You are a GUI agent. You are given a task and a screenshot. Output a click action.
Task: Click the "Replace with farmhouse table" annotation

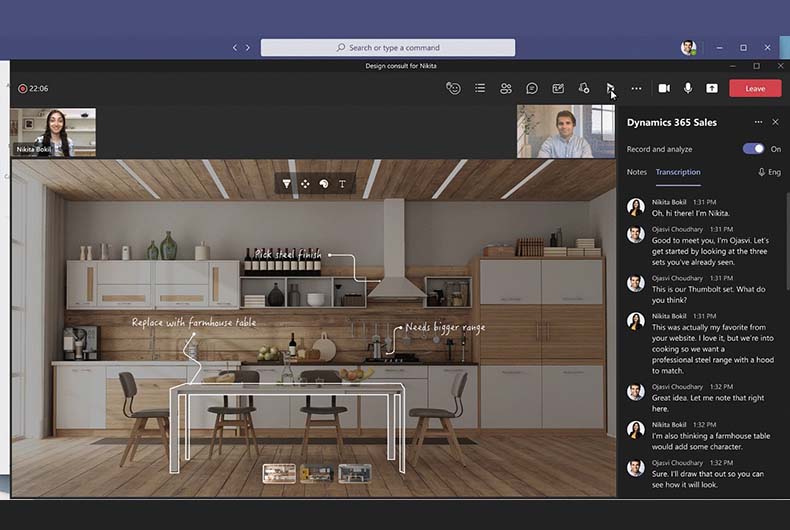click(194, 322)
